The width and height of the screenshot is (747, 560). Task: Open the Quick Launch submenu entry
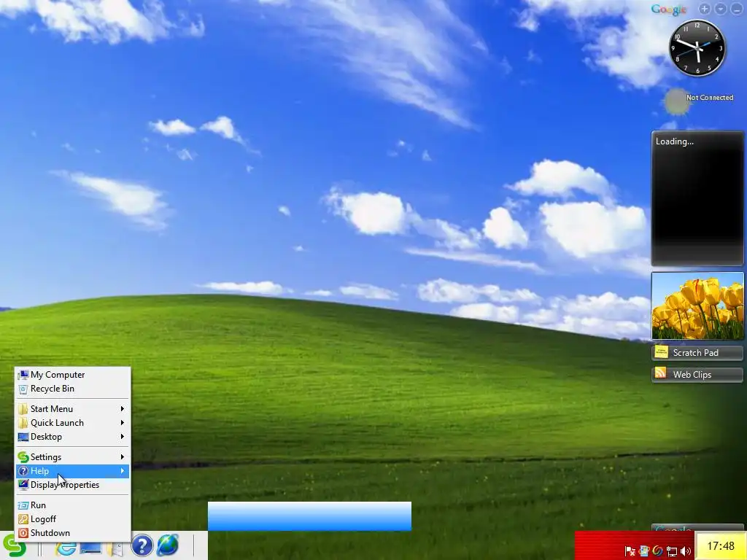click(72, 423)
